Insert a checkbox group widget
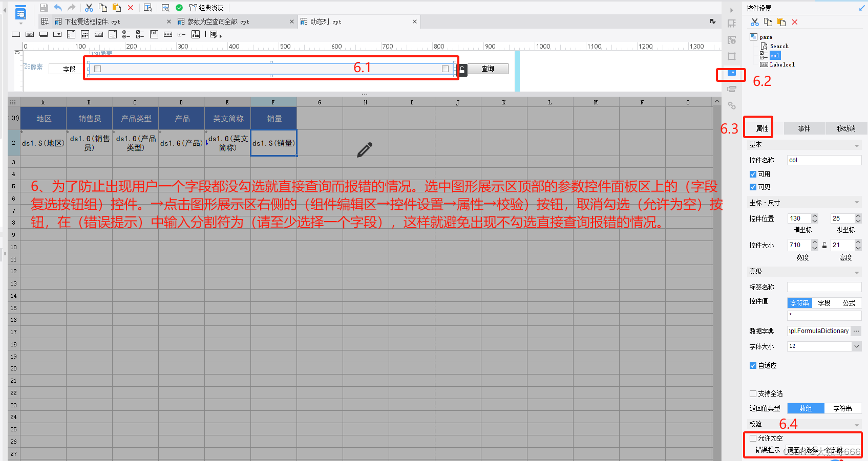This screenshot has height=461, width=868. (x=140, y=34)
